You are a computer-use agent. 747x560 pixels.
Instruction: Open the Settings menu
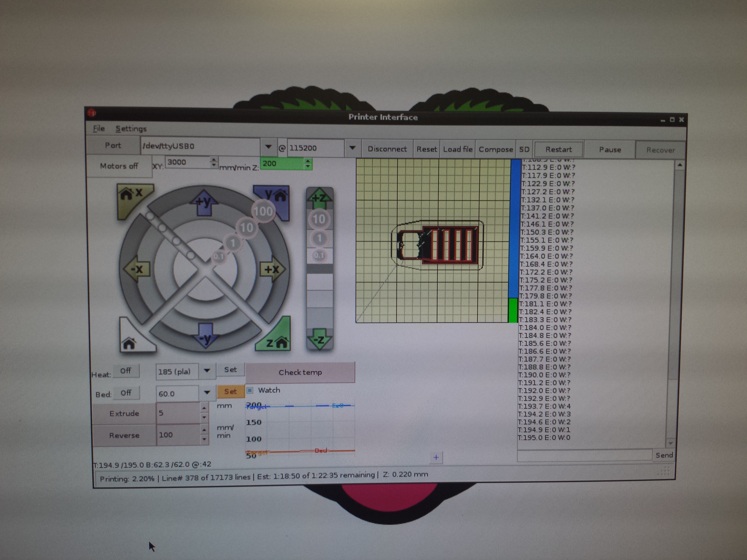click(x=131, y=129)
